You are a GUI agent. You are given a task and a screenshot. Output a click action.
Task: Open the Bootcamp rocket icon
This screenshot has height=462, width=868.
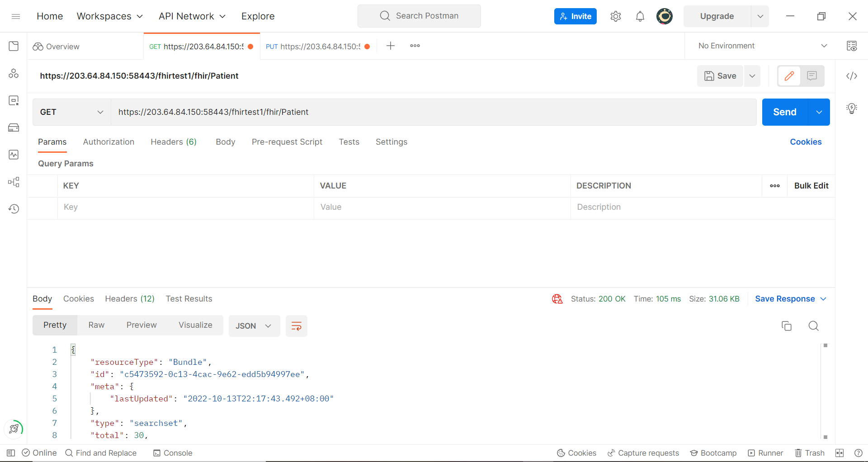(x=14, y=429)
